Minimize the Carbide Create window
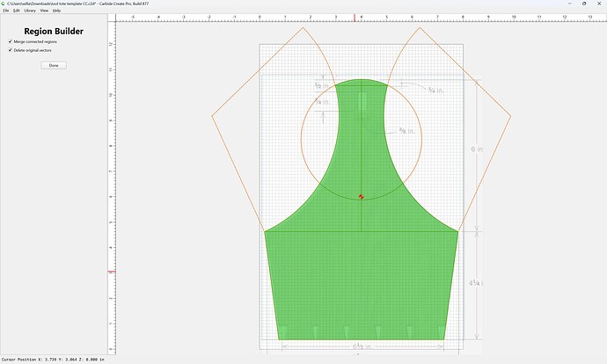 [570, 4]
